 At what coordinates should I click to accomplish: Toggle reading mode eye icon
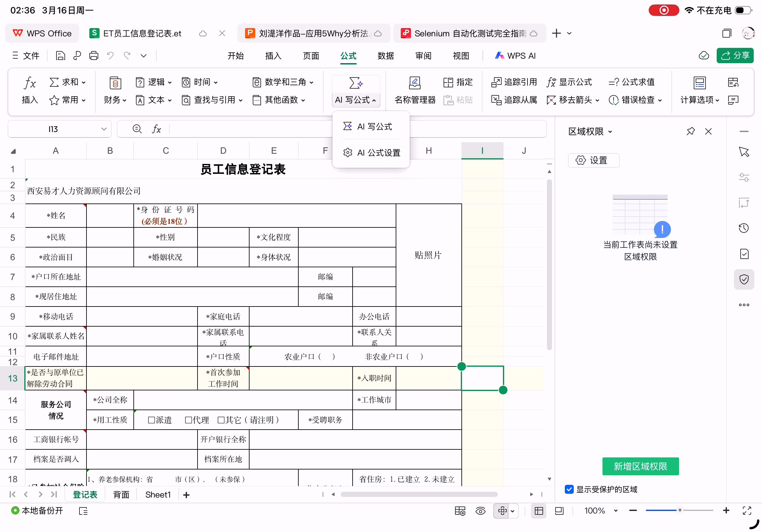480,511
